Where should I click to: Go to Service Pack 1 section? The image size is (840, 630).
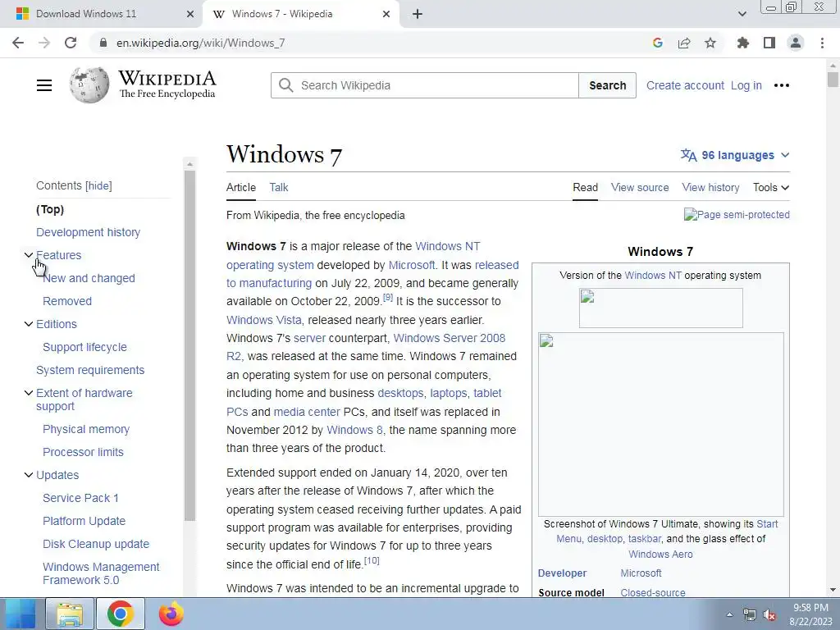[x=80, y=498]
